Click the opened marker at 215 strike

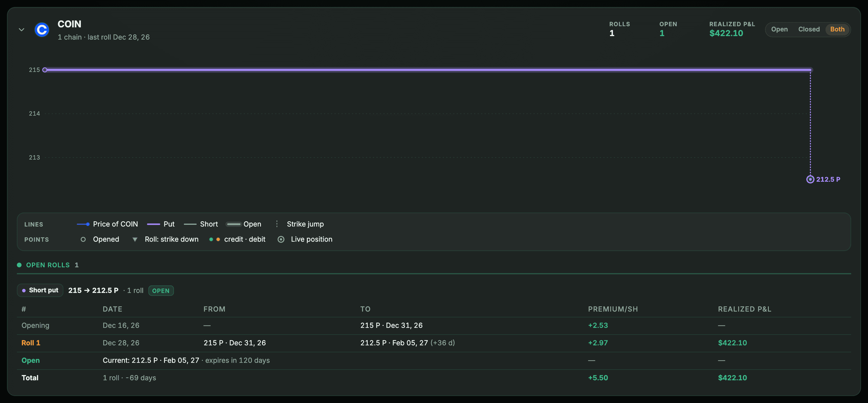click(x=45, y=70)
